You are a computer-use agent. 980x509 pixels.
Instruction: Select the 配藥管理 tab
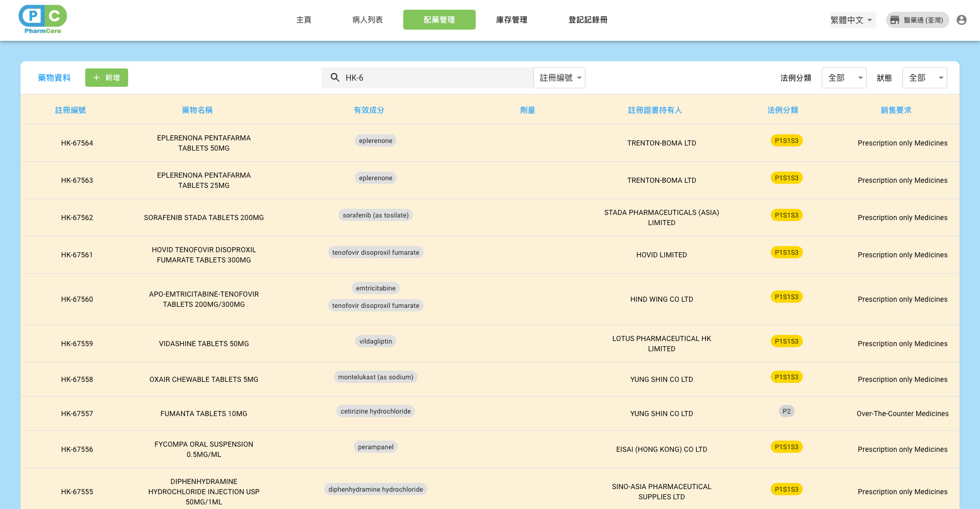(439, 20)
